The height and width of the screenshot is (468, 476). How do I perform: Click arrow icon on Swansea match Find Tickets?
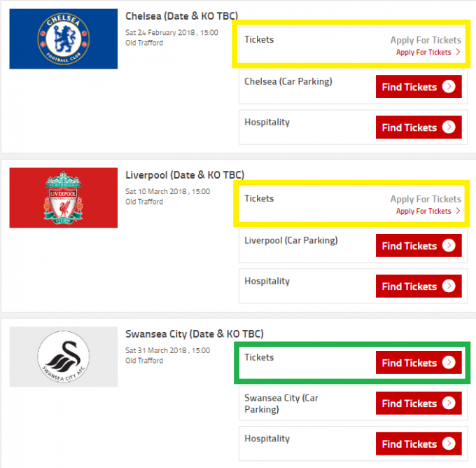(449, 364)
